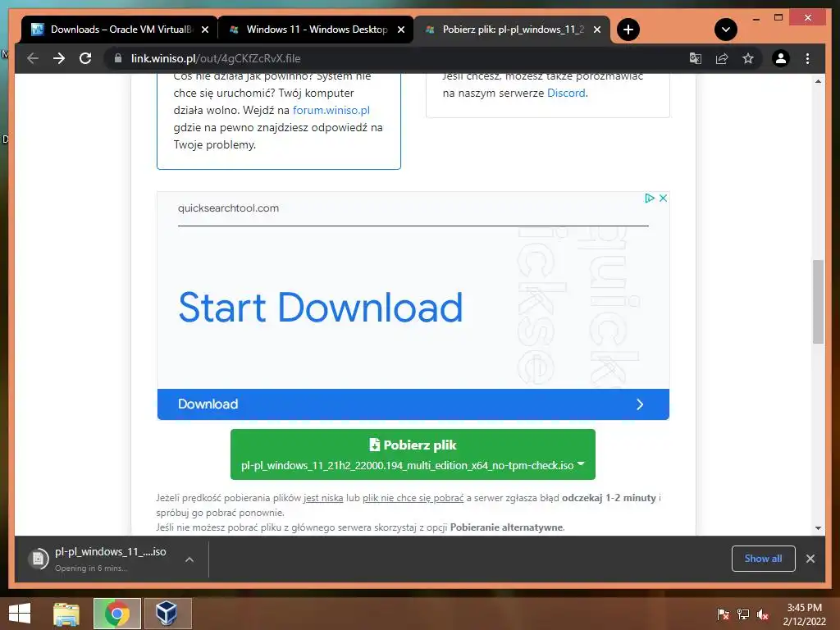
Task: Click the scrollbar up arrow
Action: click(x=818, y=81)
